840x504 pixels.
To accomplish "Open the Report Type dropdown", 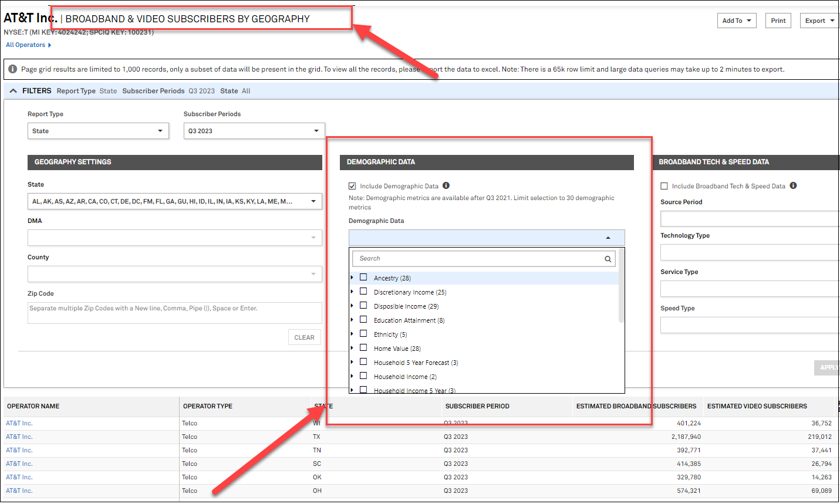I will coord(98,131).
